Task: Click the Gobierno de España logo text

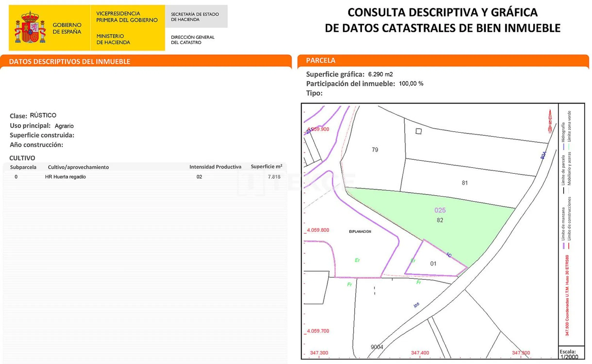Action: tap(67, 28)
